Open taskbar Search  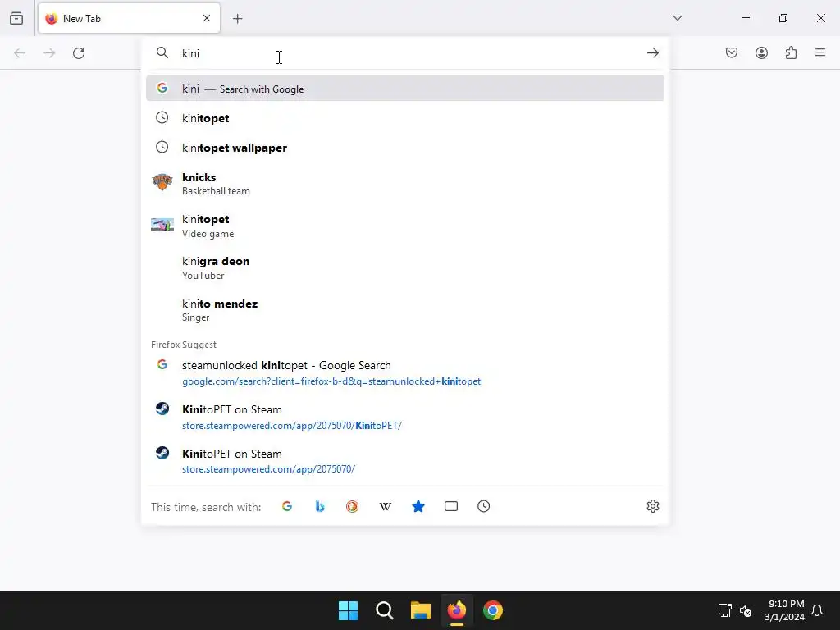pos(385,610)
